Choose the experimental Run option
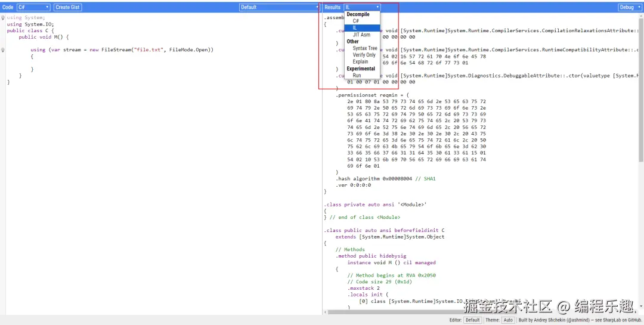This screenshot has height=325, width=644. click(363, 75)
